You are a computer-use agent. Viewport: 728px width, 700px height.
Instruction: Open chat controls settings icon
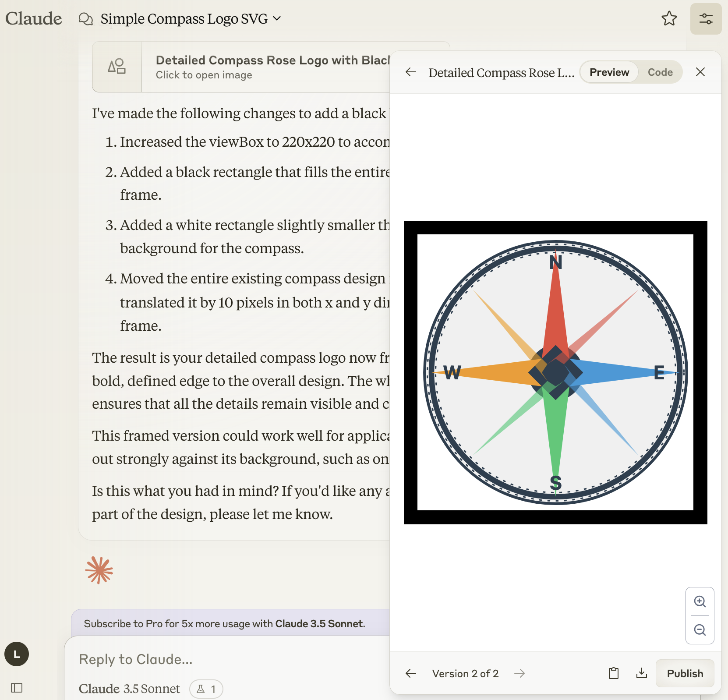click(x=706, y=19)
